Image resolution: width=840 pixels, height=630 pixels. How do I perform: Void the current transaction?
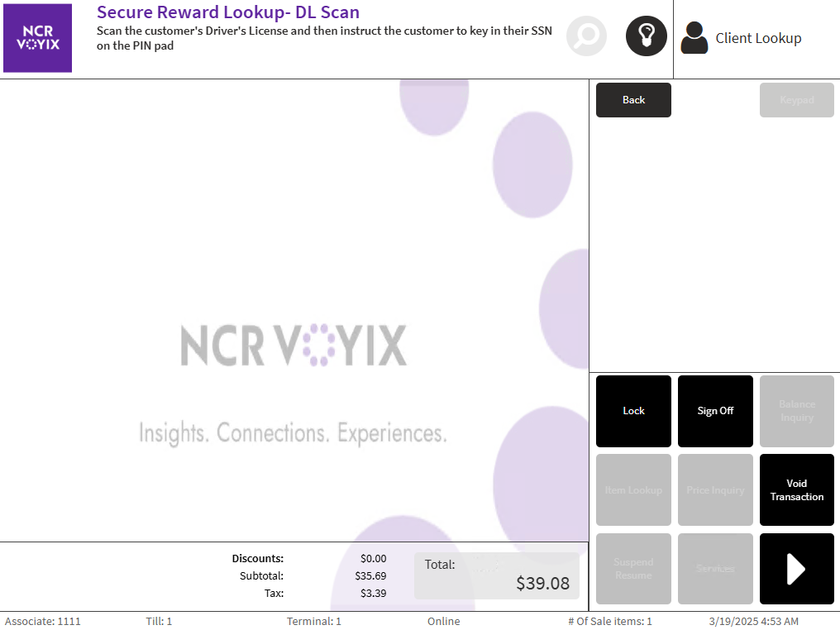[797, 489]
